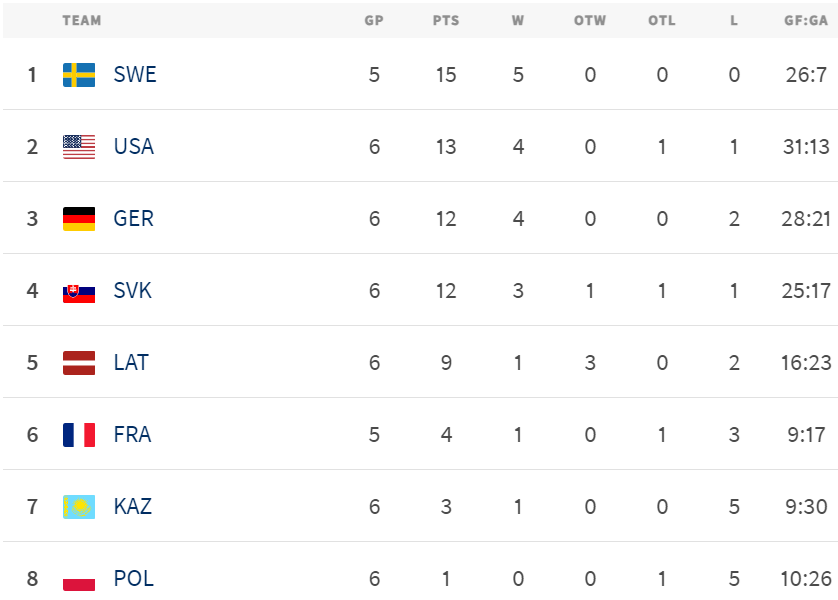
Task: Click the Germany flag icon
Action: [79, 219]
